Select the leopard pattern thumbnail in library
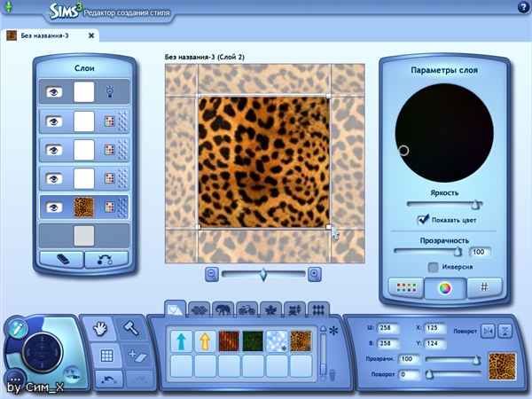The height and width of the screenshot is (399, 532). tap(300, 341)
